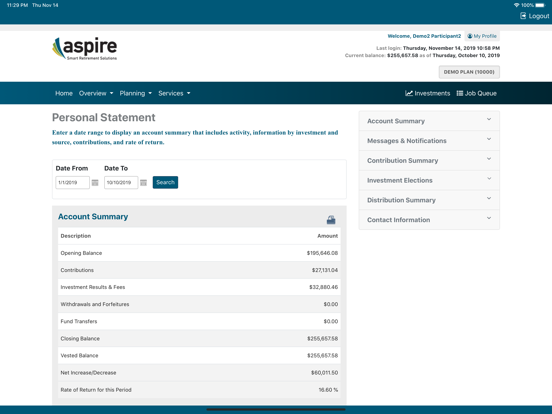Click the Date To input field

pos(121,182)
